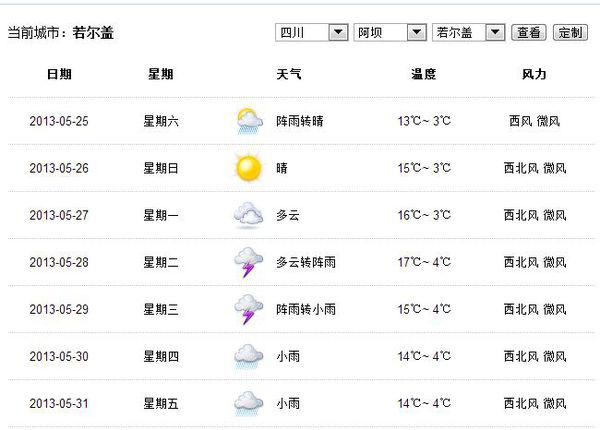Expand the prefecture dropdown showing 阿坝
Image resolution: width=600 pixels, height=430 pixels.
click(x=390, y=33)
